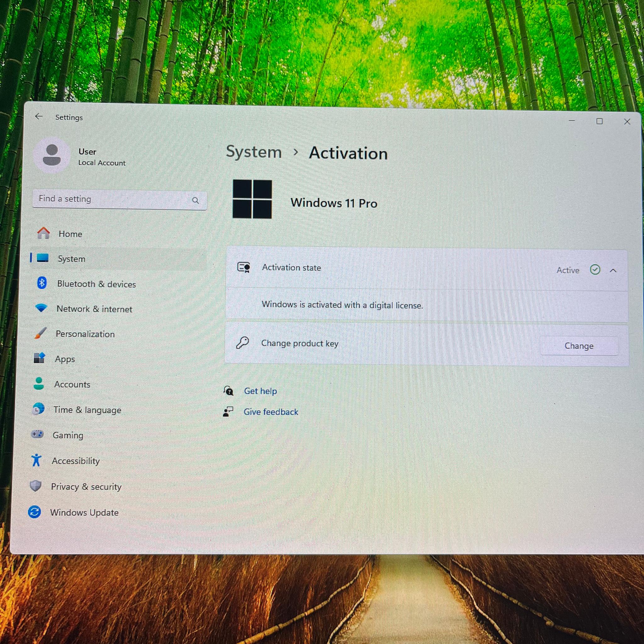Click the Windows logo next to Windows 11 Pro

click(252, 199)
